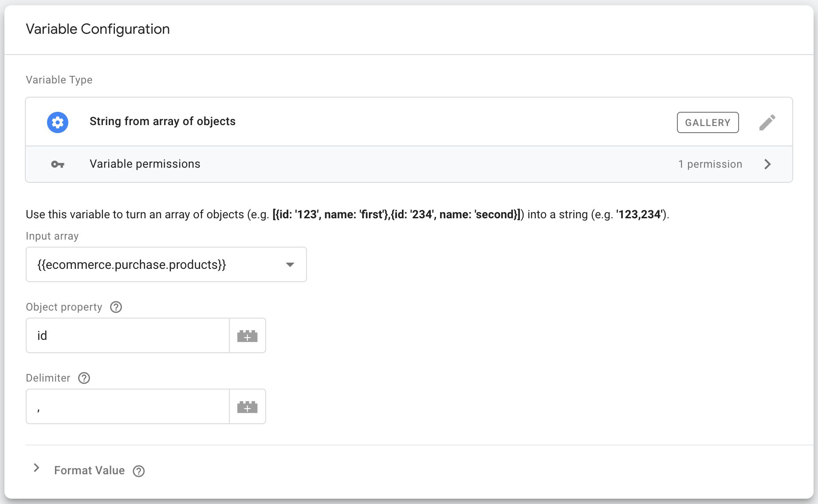818x504 pixels.
Task: Click the blue gear variable type icon
Action: [57, 122]
